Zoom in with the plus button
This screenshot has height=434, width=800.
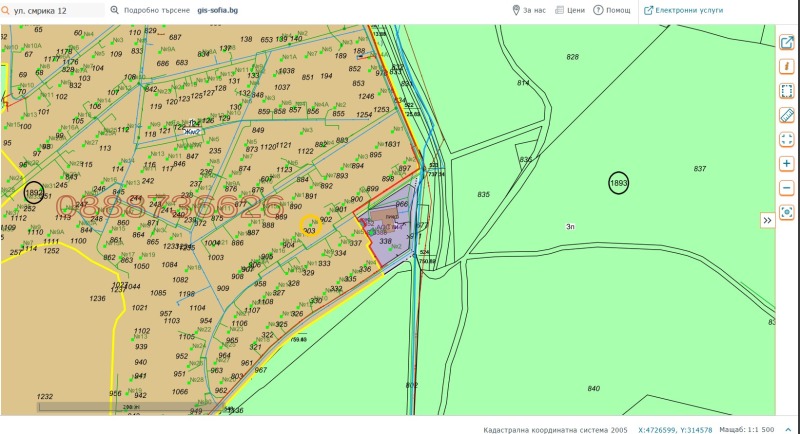(786, 163)
